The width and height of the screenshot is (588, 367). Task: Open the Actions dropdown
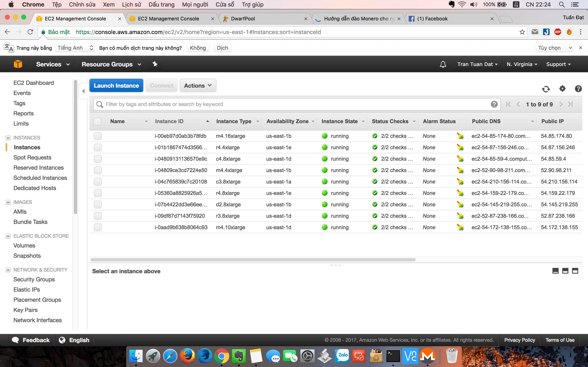(198, 86)
